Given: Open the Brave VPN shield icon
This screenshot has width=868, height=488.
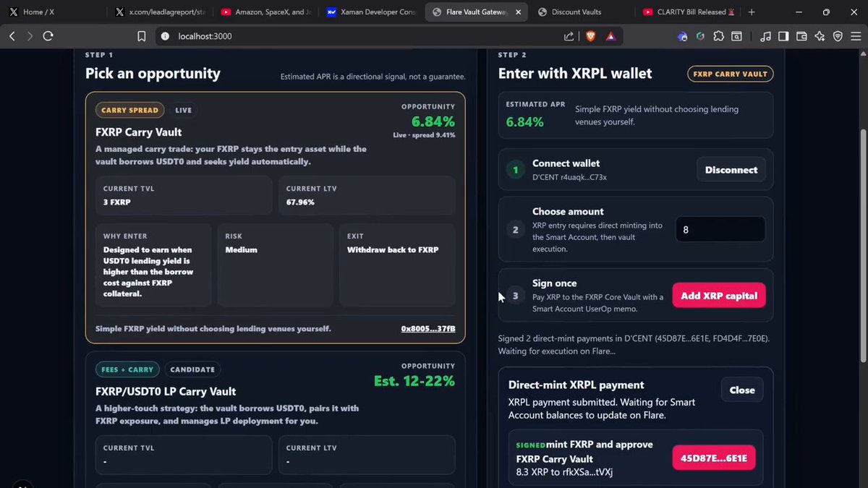Looking at the screenshot, I should coord(838,36).
